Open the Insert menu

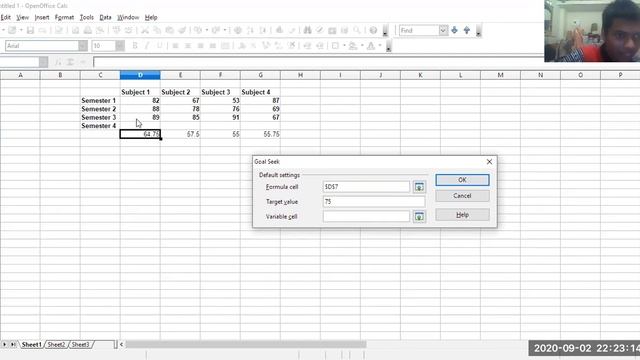pyautogui.click(x=42, y=18)
